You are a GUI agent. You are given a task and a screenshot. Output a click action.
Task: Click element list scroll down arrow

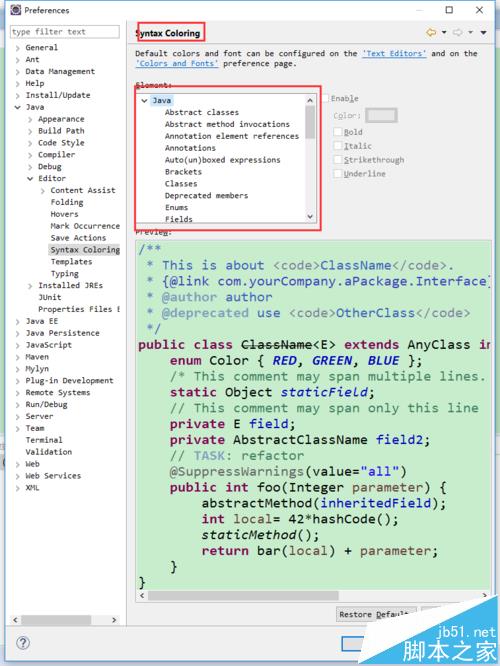click(x=310, y=216)
